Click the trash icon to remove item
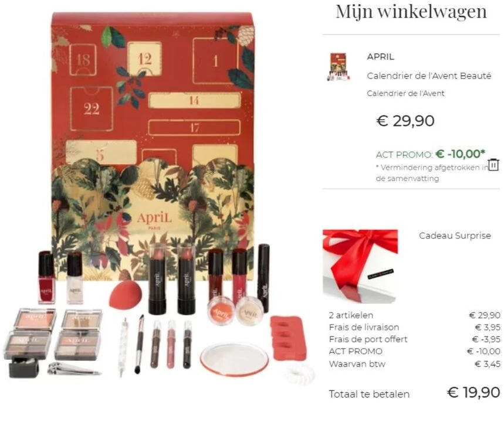 (x=493, y=165)
